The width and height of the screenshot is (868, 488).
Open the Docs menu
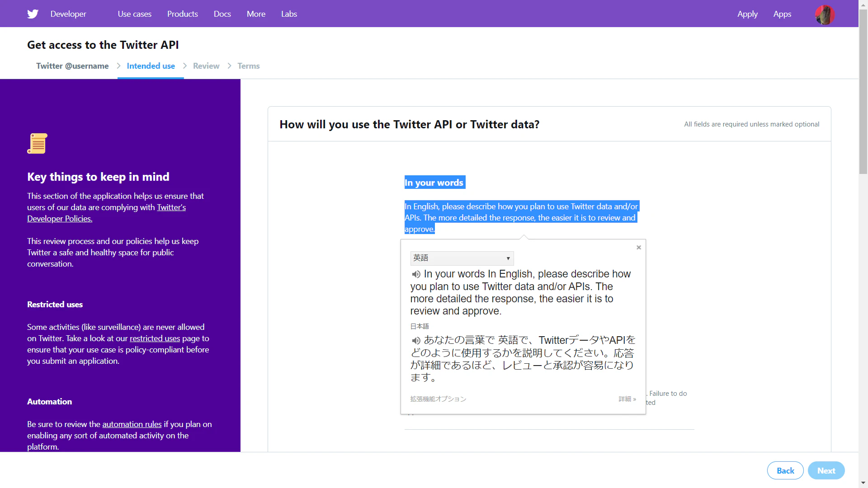222,14
